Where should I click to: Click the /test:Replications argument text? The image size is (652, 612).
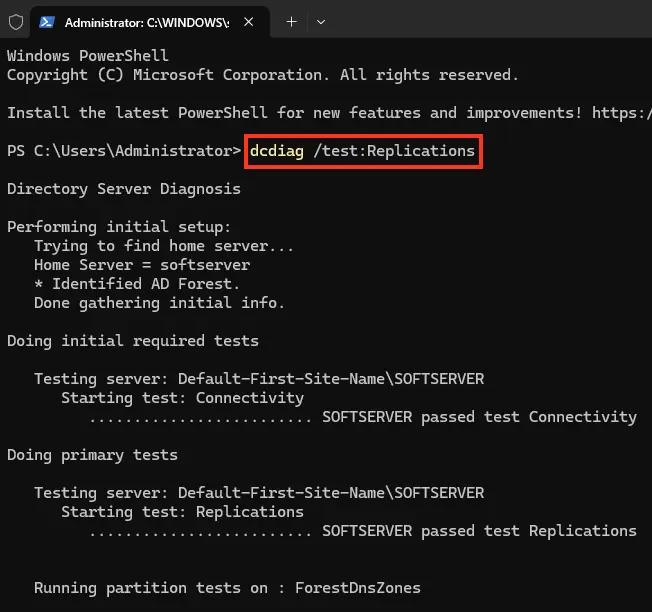(394, 151)
